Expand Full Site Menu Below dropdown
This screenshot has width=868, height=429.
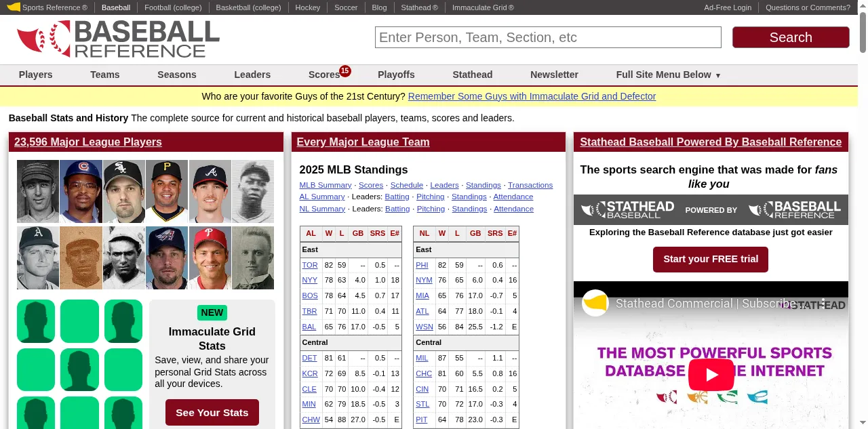point(668,75)
